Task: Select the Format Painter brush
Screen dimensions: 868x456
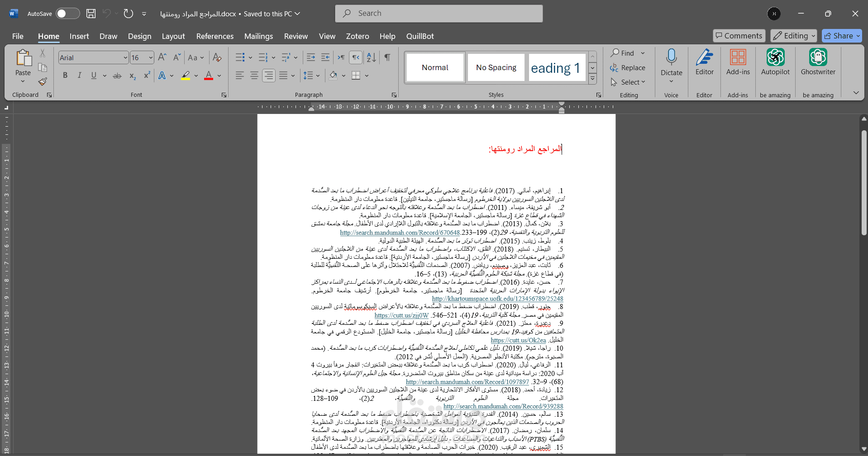Action: [x=43, y=81]
